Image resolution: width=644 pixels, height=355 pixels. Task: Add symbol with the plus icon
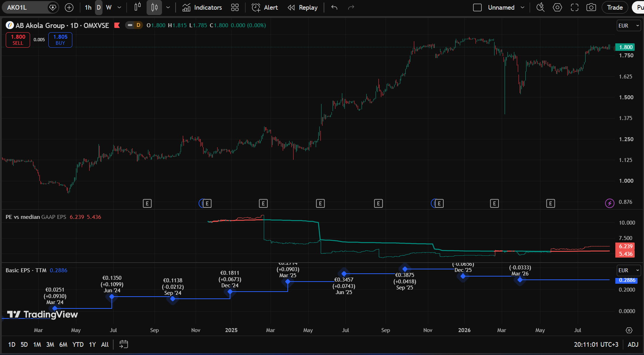pos(69,8)
